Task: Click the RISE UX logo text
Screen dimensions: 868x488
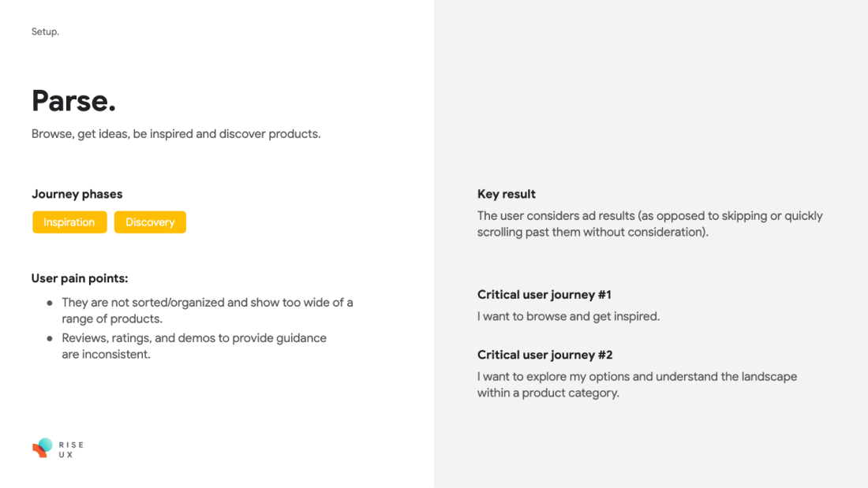Action: pyautogui.click(x=71, y=449)
